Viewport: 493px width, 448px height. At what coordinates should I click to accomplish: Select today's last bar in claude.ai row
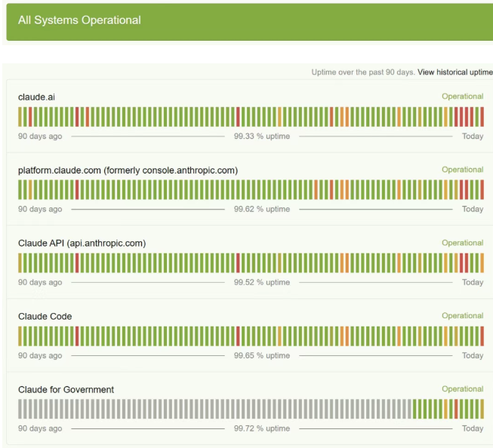(x=482, y=117)
